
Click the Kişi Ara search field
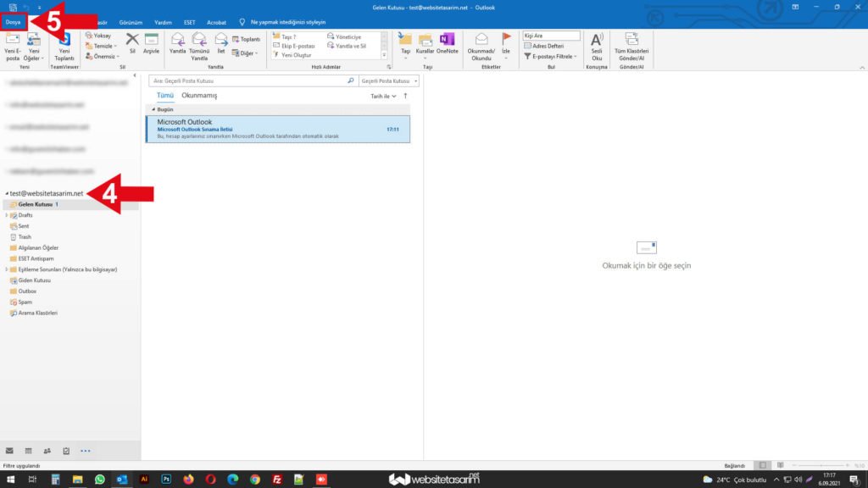tap(551, 36)
